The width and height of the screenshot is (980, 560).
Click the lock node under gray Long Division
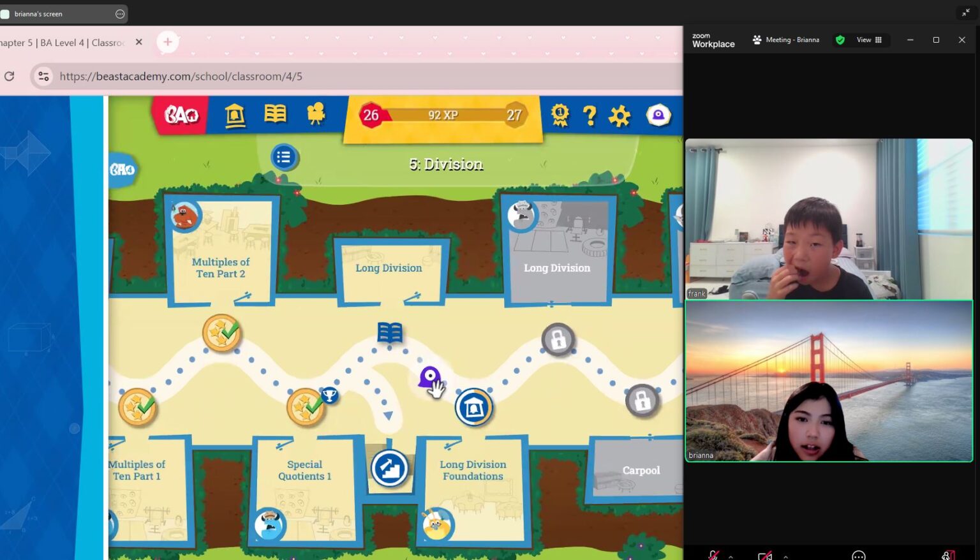click(558, 339)
